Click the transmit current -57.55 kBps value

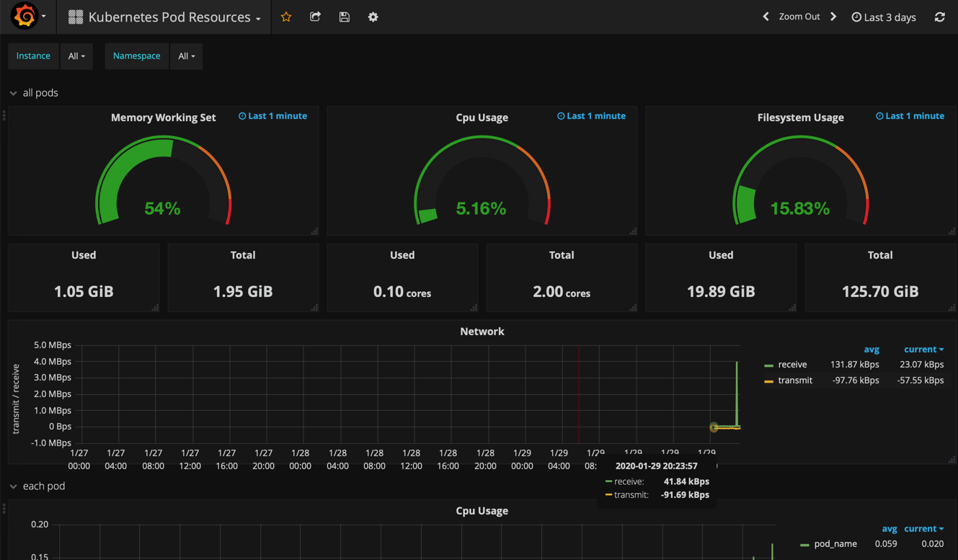[920, 381]
